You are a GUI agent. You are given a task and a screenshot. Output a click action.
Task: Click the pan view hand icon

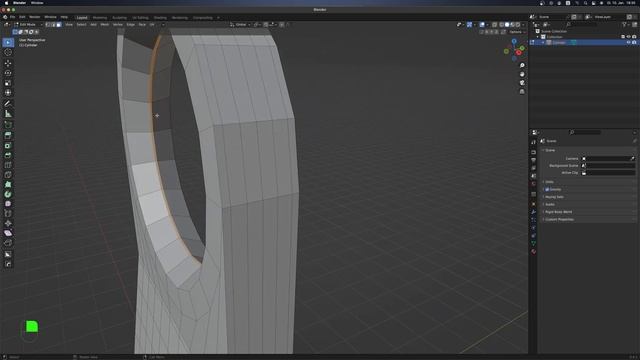522,74
